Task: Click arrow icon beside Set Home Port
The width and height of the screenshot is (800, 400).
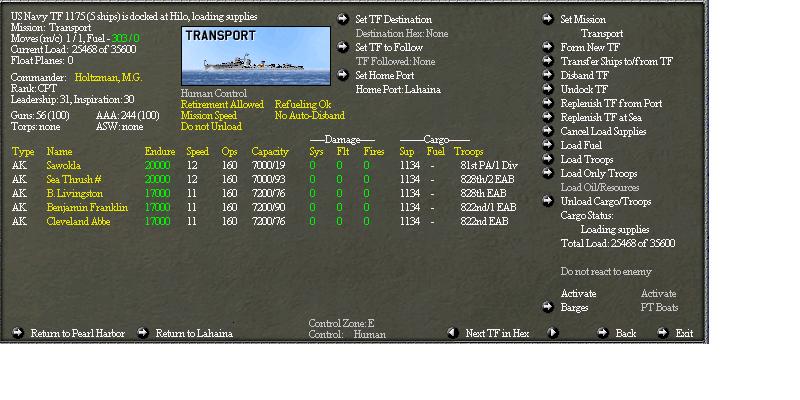Action: [343, 75]
